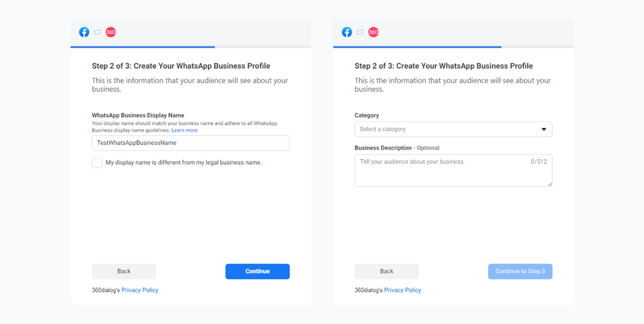Click the Facebook logo in the display name form
Screen dimensions: 644x324
(84, 32)
